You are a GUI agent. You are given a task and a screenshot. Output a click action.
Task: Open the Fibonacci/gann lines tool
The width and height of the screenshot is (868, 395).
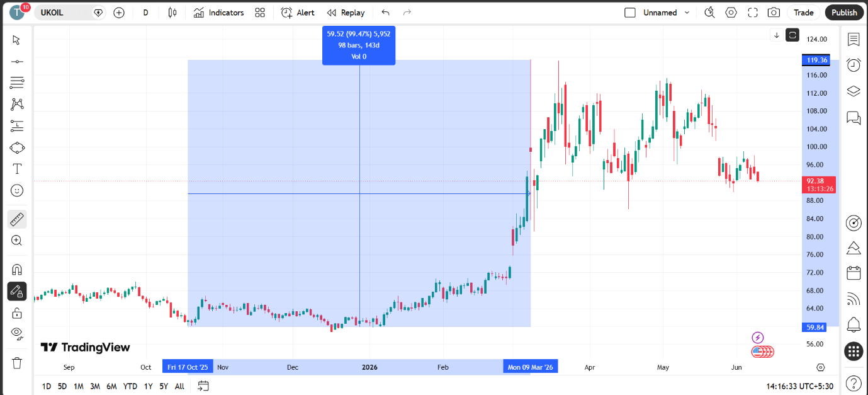pyautogui.click(x=17, y=83)
